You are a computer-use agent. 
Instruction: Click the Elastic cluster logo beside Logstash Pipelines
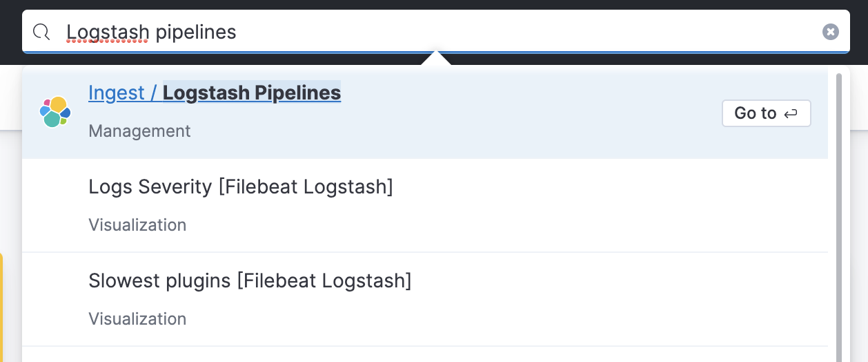pyautogui.click(x=55, y=111)
